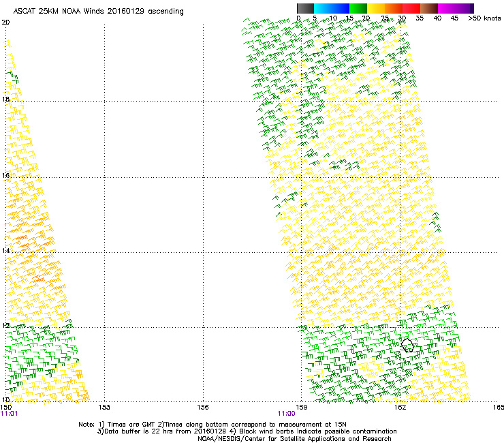Click the plot title 'ASCAT 25KM NOAA Winds 20160129 ascending'
Image resolution: width=504 pixels, height=443 pixels.
(x=98, y=12)
